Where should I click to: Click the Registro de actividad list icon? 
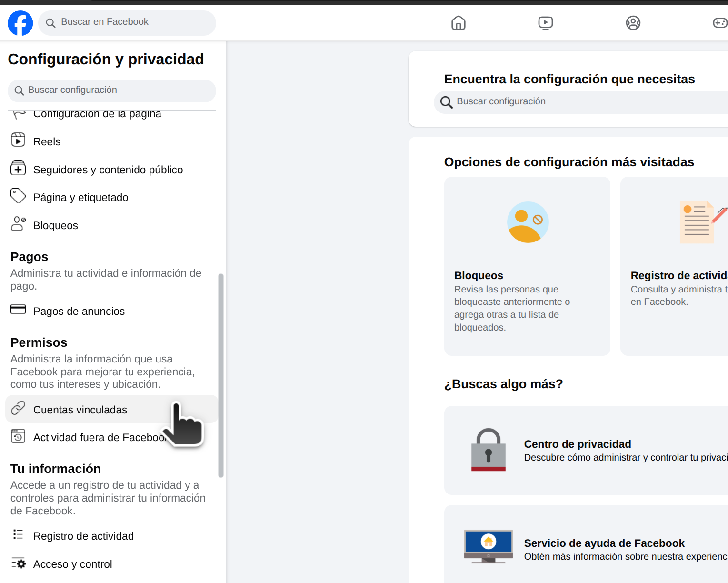[18, 534]
